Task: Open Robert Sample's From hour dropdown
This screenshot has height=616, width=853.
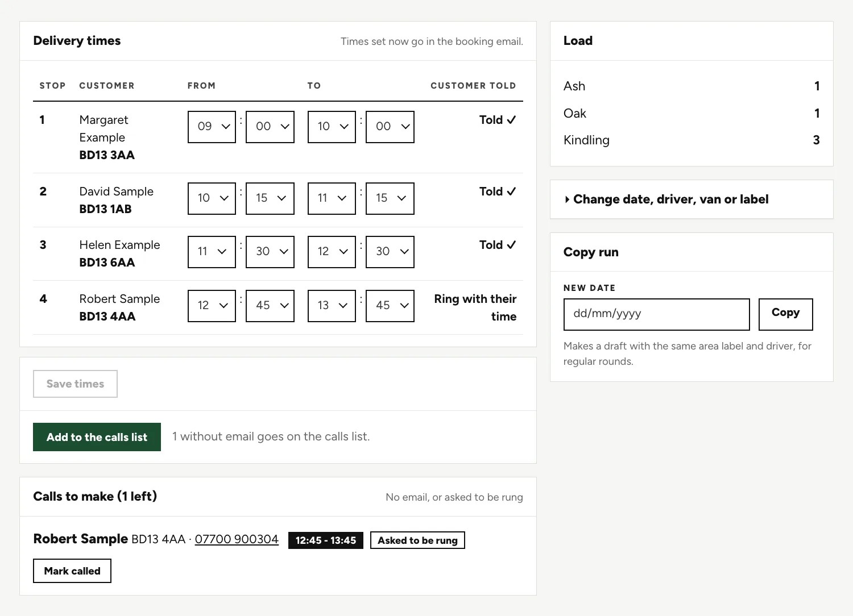Action: pos(212,306)
